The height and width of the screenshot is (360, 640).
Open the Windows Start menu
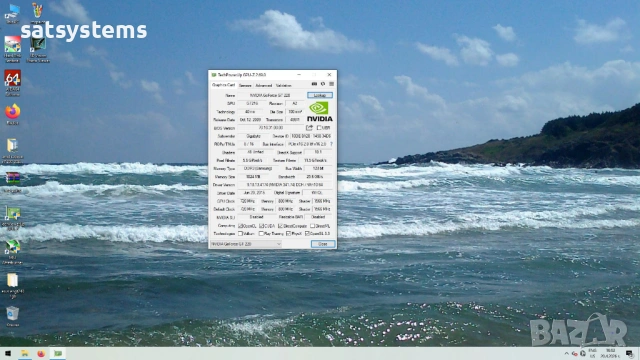(x=8, y=353)
